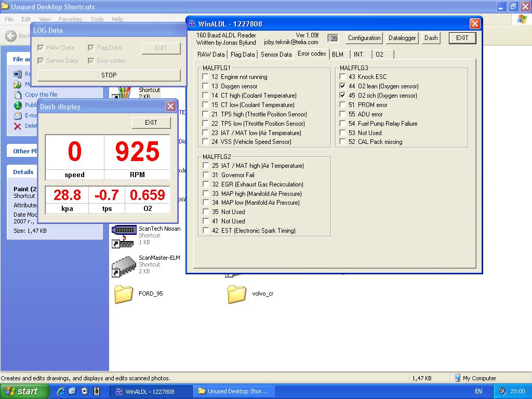The width and height of the screenshot is (532, 399).
Task: Open the Help menu in Explorer
Action: point(117,19)
